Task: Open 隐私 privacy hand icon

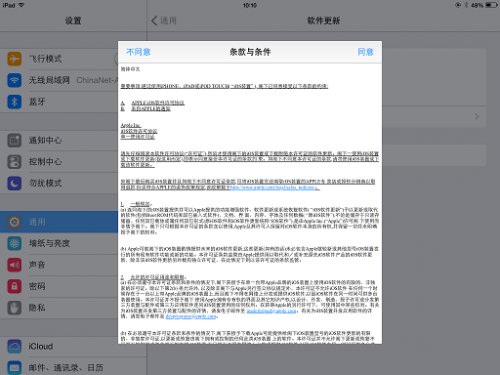Action: [x=14, y=308]
